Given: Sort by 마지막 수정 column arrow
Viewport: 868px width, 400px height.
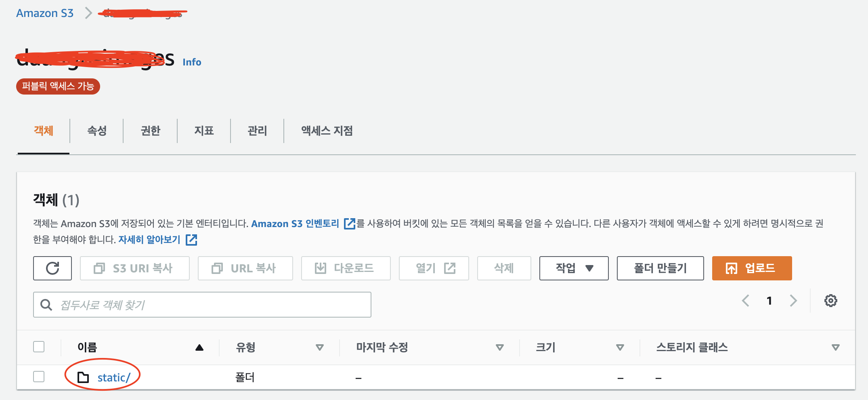Looking at the screenshot, I should point(500,347).
